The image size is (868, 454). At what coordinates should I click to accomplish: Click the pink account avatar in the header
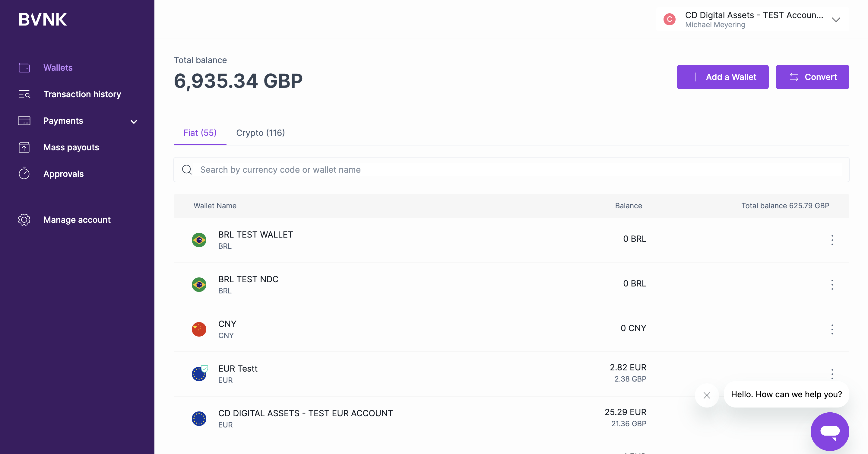670,19
